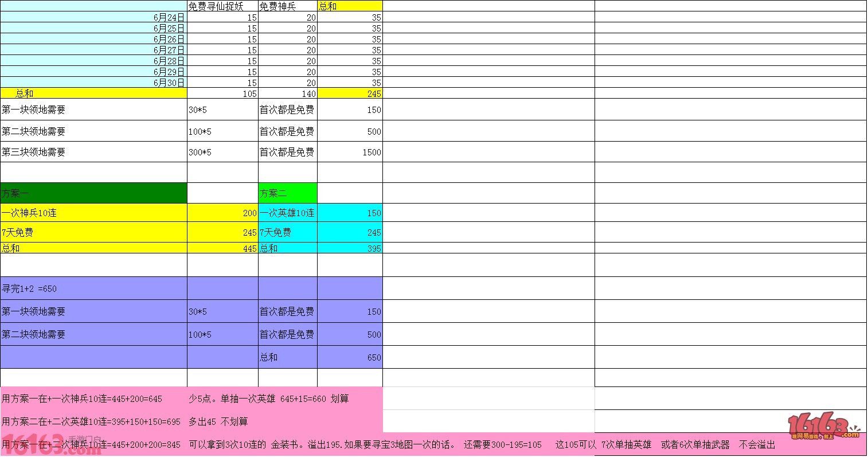868x457 pixels.
Task: Click the 300*5 cell
Action: [x=222, y=152]
